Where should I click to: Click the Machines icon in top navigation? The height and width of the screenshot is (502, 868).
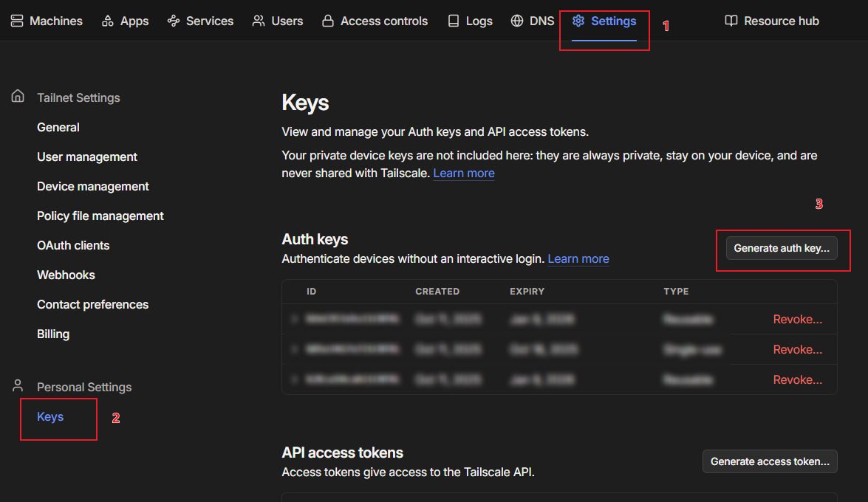click(x=17, y=21)
